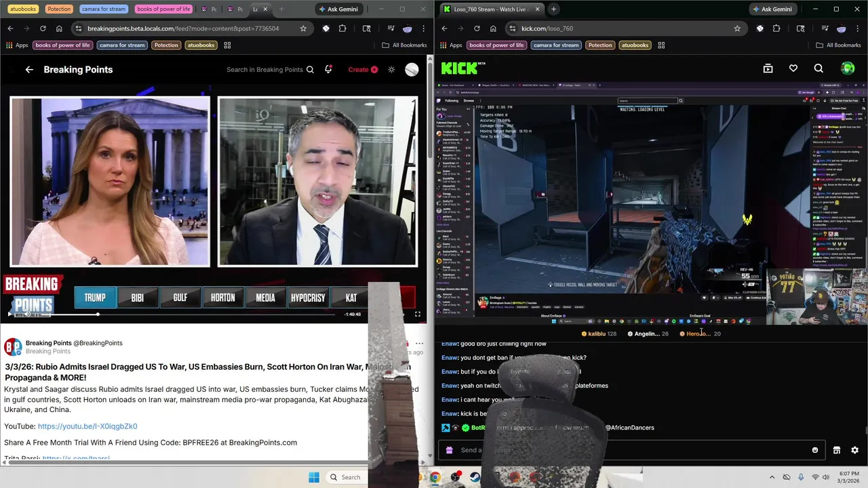
Task: Open Kick chat settings gear
Action: pyautogui.click(x=854, y=450)
